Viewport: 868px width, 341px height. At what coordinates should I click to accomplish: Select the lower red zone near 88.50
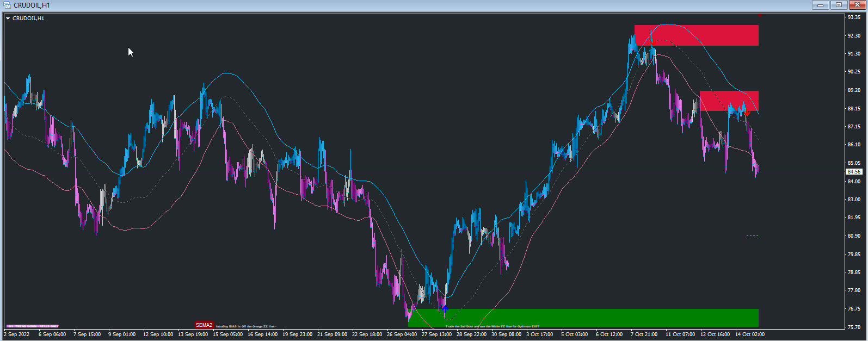pyautogui.click(x=729, y=101)
